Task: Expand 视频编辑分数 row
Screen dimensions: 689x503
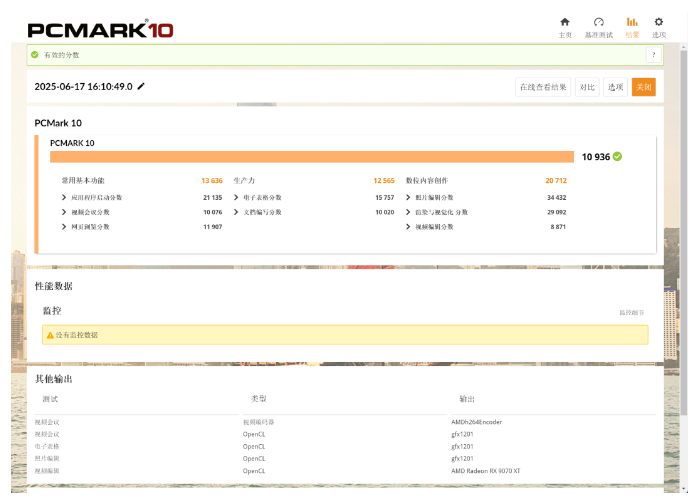Action: tap(408, 227)
